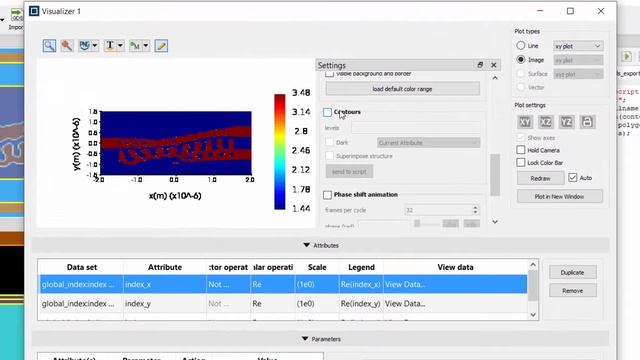640x360 pixels.
Task: Click the contour levels input field
Action: [416, 128]
